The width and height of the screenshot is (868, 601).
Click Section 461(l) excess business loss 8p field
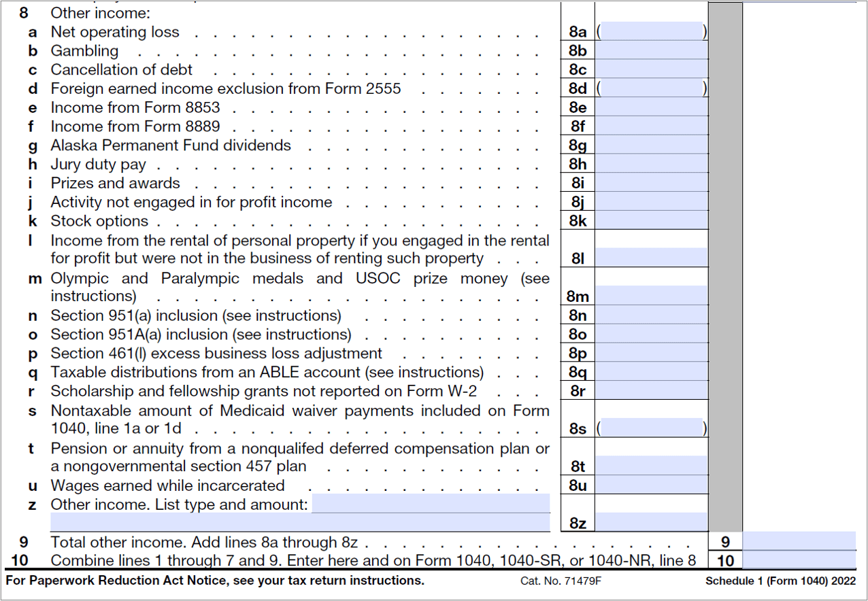tap(652, 353)
